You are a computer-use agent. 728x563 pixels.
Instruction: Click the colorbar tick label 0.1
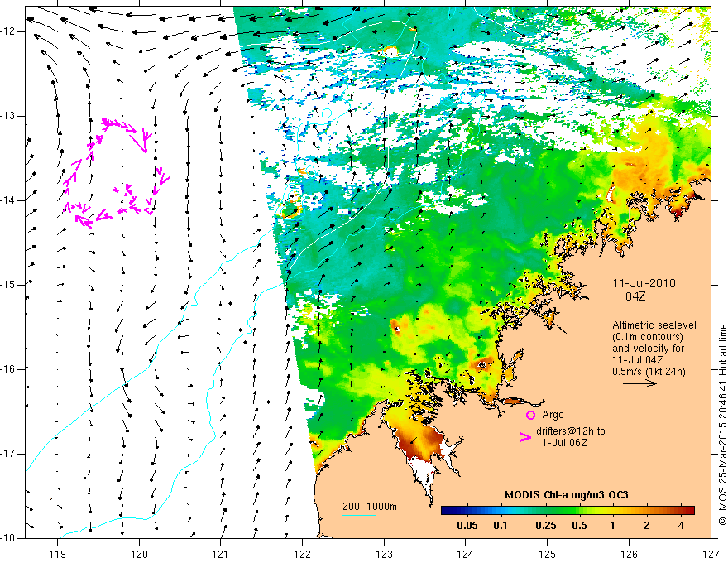(500, 526)
